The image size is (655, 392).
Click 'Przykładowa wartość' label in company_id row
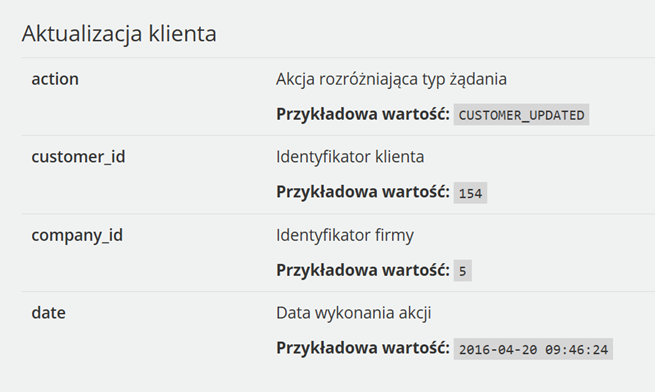coord(363,270)
